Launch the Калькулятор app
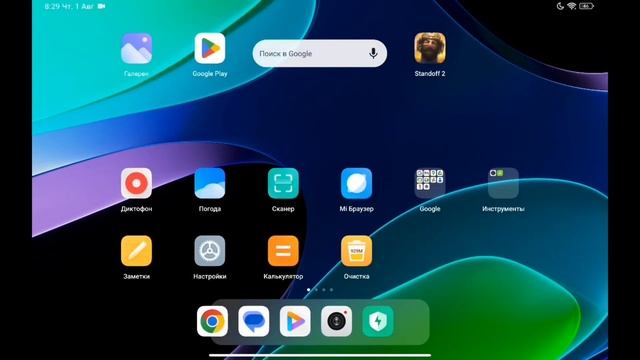Screen dimensions: 640x360 pos(283,251)
